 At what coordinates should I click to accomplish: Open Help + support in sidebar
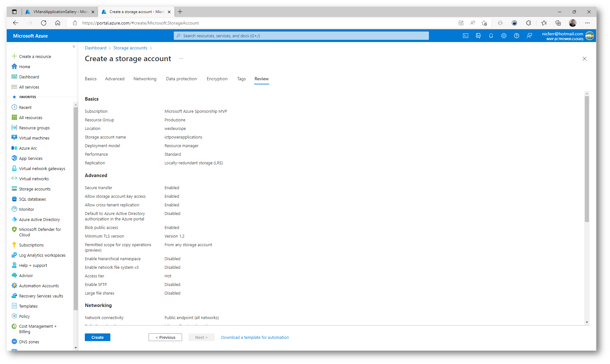coord(33,265)
